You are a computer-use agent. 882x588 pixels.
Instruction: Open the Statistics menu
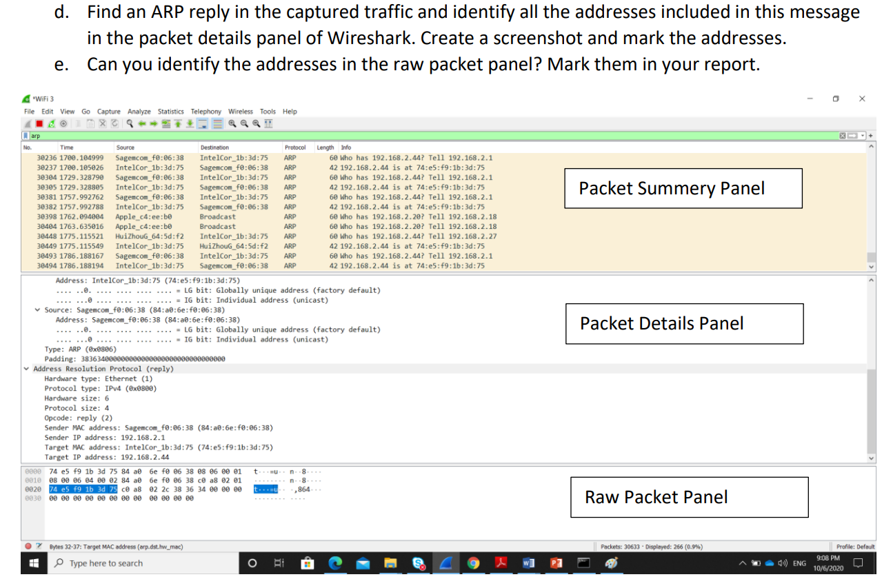click(x=170, y=111)
